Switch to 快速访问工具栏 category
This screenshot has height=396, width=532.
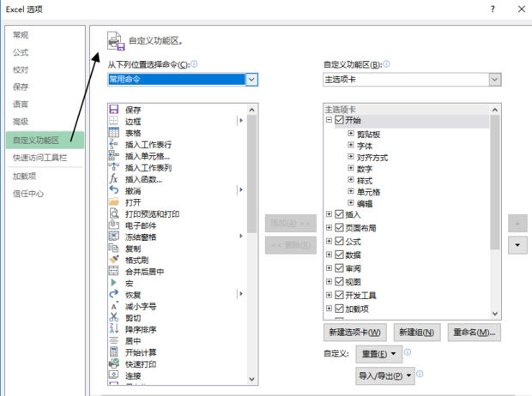pos(39,158)
